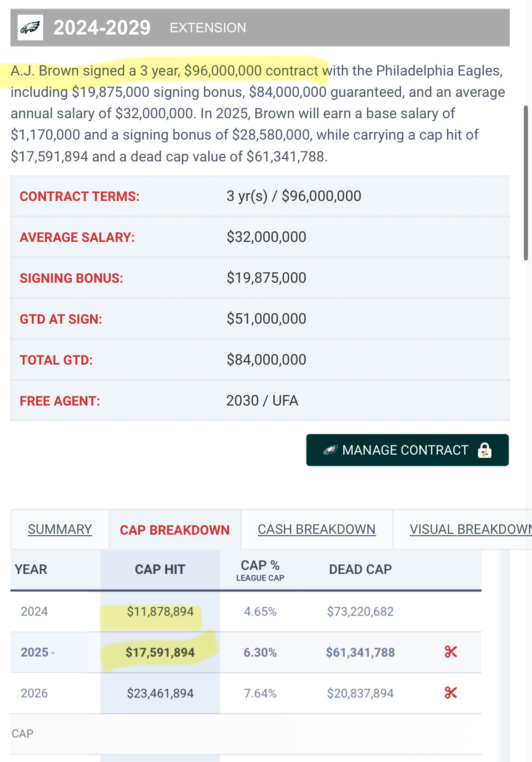
Task: Click the Dead Cap column header
Action: coord(360,569)
